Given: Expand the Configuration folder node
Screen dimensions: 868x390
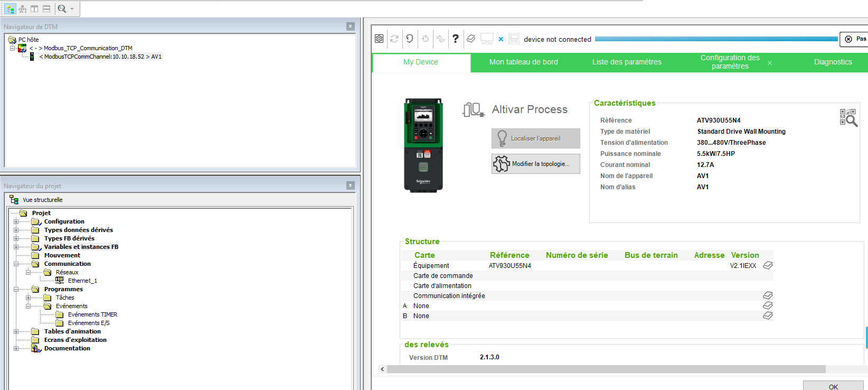Looking at the screenshot, I should tap(16, 222).
